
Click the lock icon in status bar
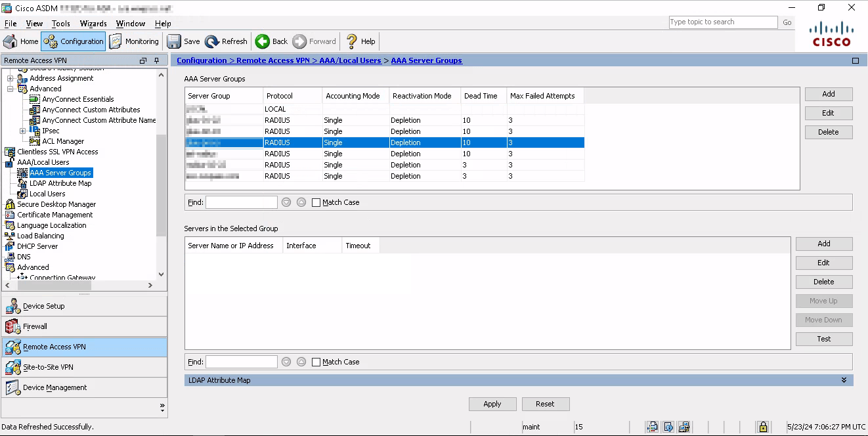pos(762,427)
